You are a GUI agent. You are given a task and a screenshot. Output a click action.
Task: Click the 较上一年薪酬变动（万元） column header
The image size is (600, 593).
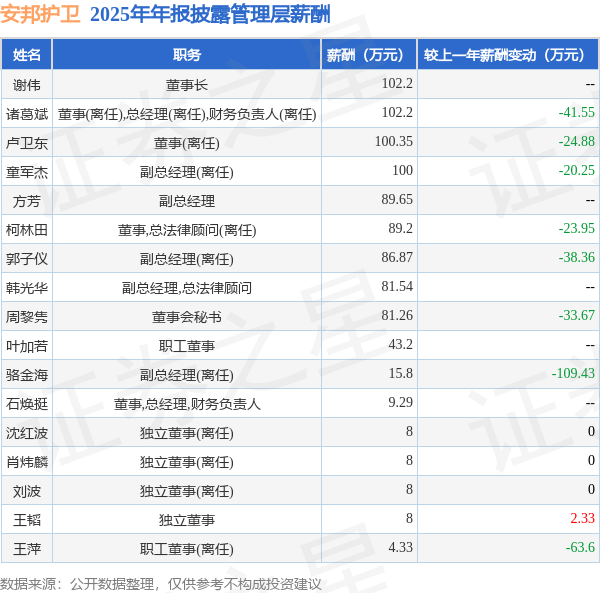[508, 55]
